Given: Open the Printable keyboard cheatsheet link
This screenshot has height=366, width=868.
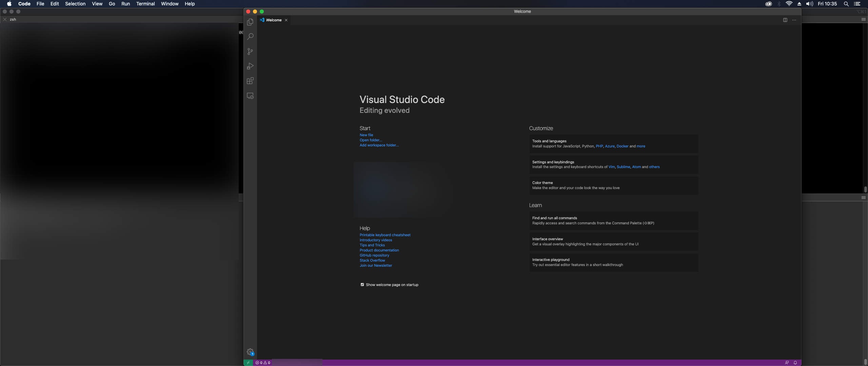Looking at the screenshot, I should click(384, 235).
